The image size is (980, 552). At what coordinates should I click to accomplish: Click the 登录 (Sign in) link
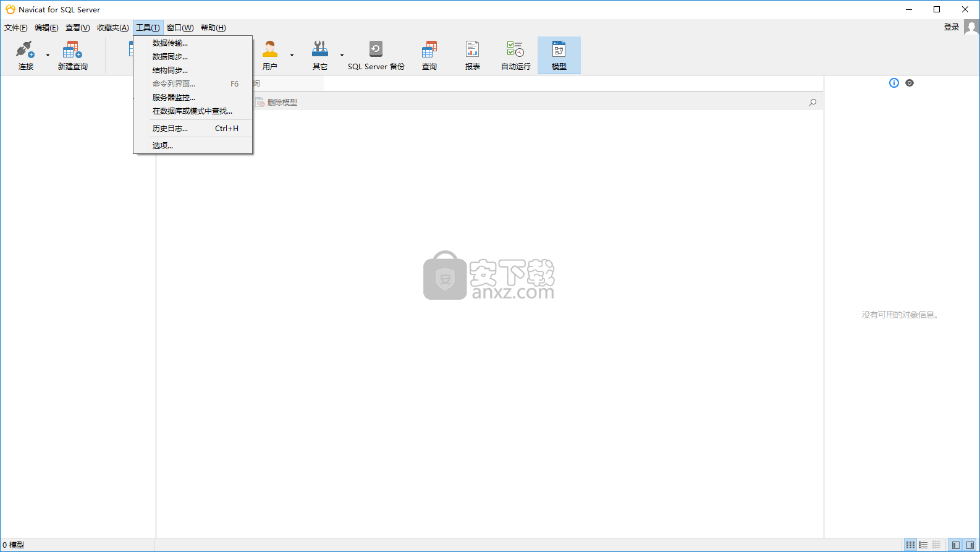[952, 27]
